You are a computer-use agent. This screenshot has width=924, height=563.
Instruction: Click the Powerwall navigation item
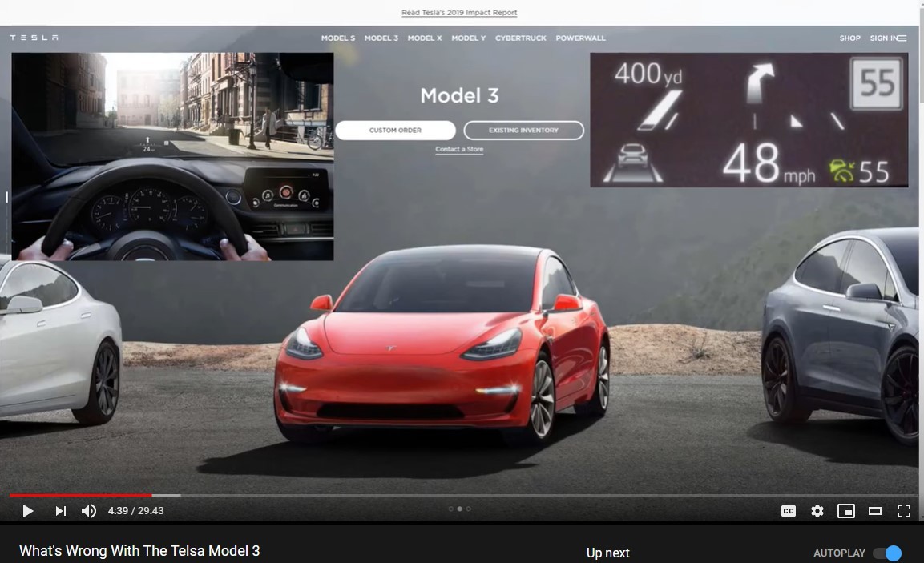point(580,38)
